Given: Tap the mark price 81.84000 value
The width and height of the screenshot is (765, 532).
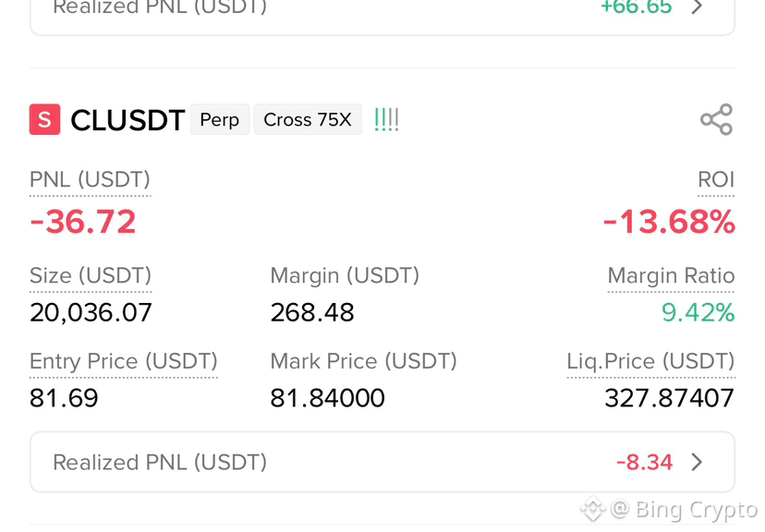Looking at the screenshot, I should [x=327, y=398].
